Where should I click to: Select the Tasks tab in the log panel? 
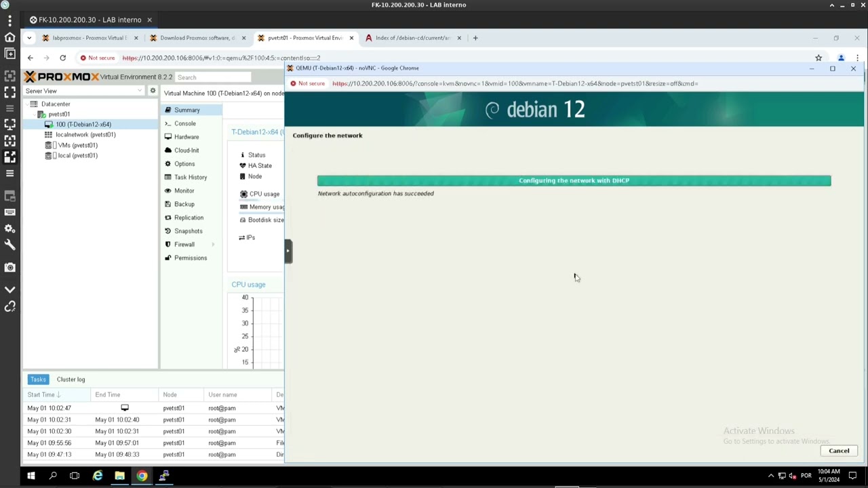pos(38,380)
